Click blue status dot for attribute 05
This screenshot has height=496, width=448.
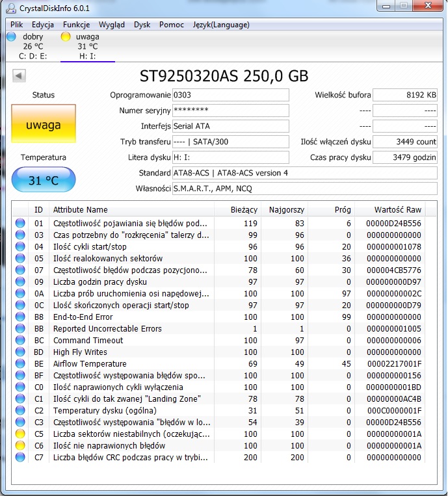pyautogui.click(x=20, y=258)
